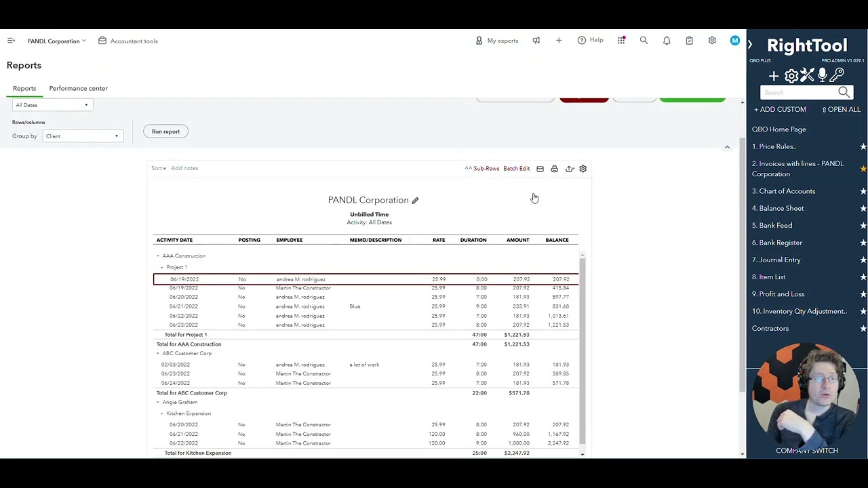868x488 pixels.
Task: Toggle the gold star for Invoices with lines
Action: coord(863,169)
